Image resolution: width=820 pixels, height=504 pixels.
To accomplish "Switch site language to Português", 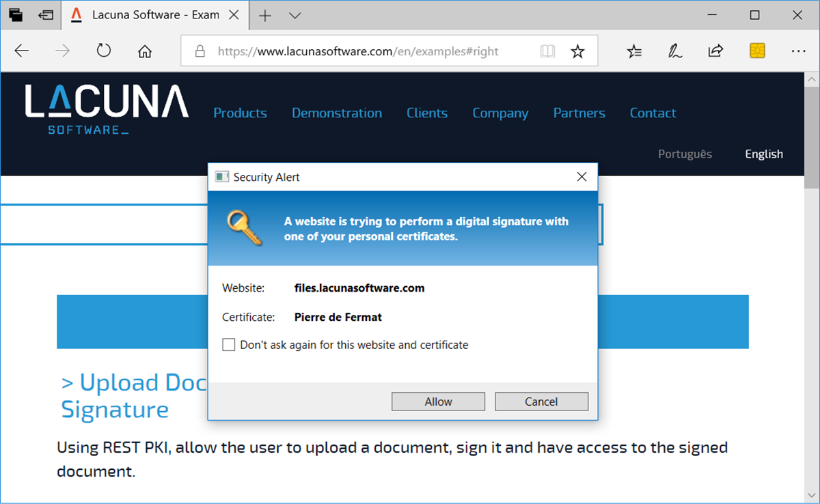I will pyautogui.click(x=685, y=154).
